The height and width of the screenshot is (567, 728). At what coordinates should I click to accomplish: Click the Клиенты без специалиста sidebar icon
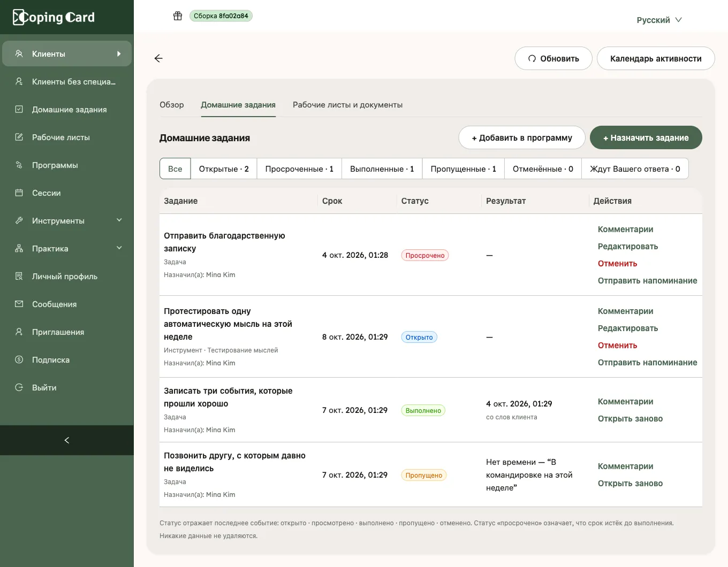[19, 81]
